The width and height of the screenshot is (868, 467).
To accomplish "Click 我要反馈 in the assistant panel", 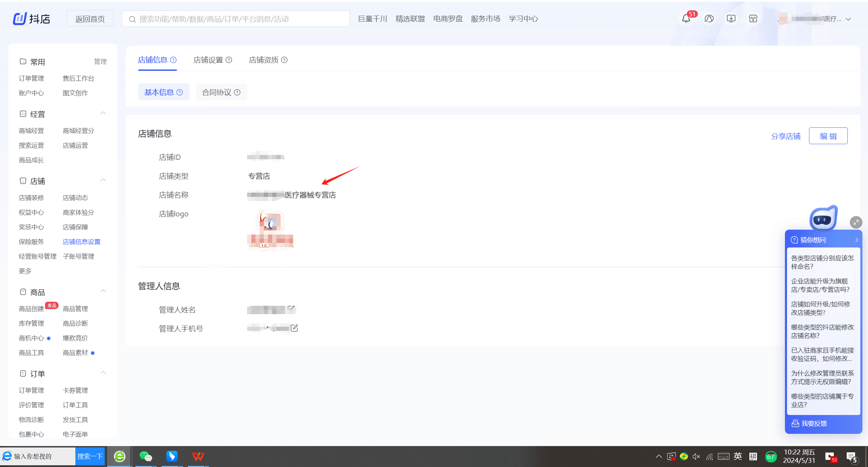I will [809, 423].
